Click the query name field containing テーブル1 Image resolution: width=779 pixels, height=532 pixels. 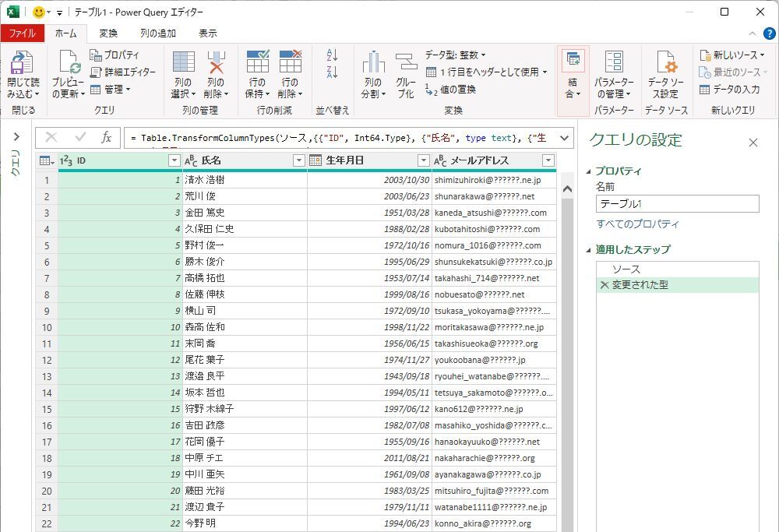click(678, 203)
